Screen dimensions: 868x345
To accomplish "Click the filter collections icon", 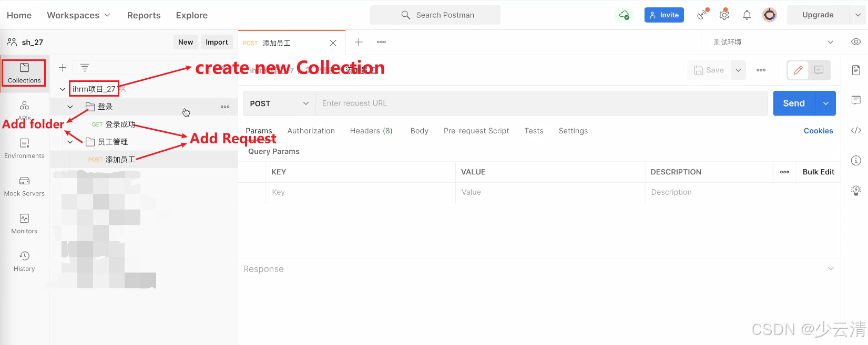I will click(x=85, y=68).
